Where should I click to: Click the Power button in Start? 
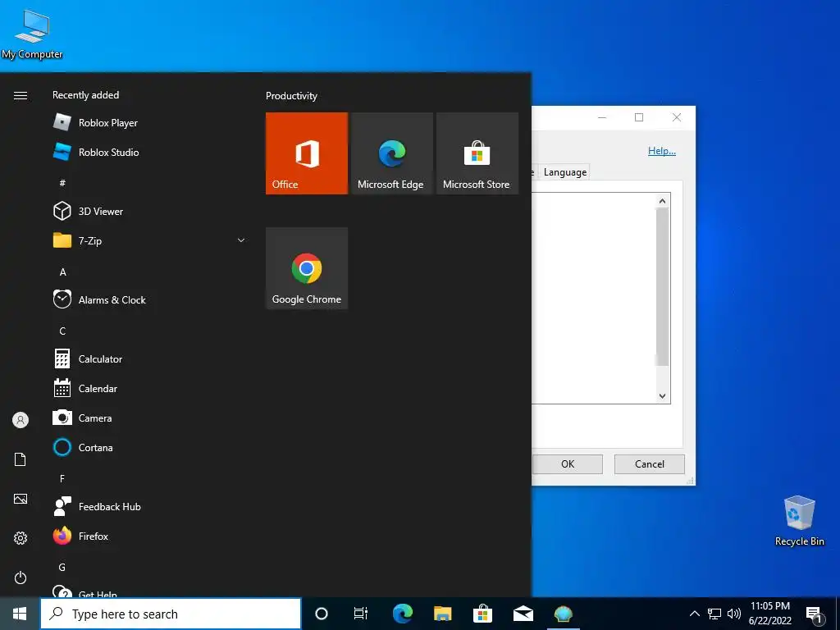point(21,577)
